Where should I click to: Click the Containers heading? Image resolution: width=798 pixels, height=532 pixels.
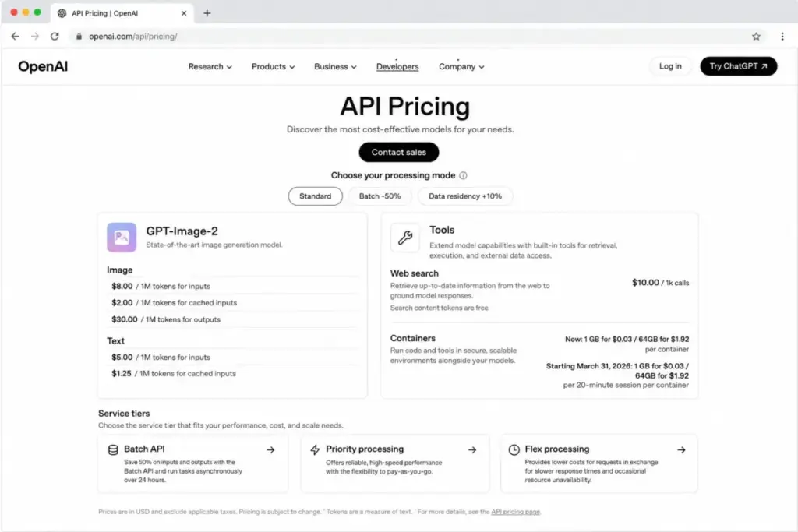coord(413,338)
